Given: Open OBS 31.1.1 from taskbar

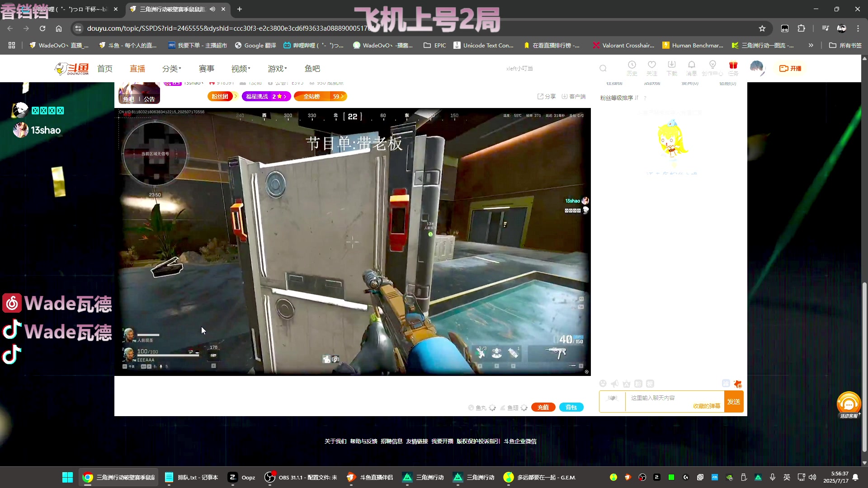Looking at the screenshot, I should [301, 477].
